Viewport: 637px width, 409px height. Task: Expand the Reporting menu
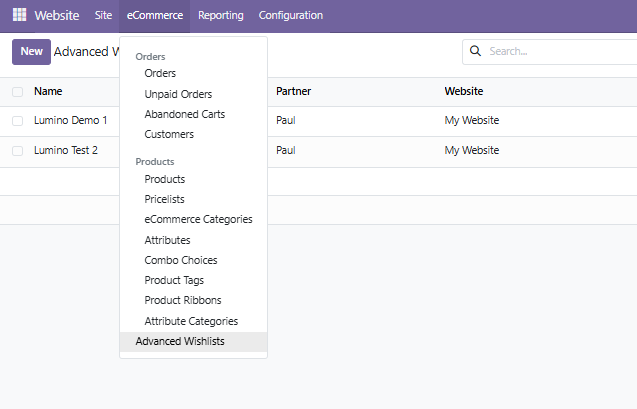221,15
